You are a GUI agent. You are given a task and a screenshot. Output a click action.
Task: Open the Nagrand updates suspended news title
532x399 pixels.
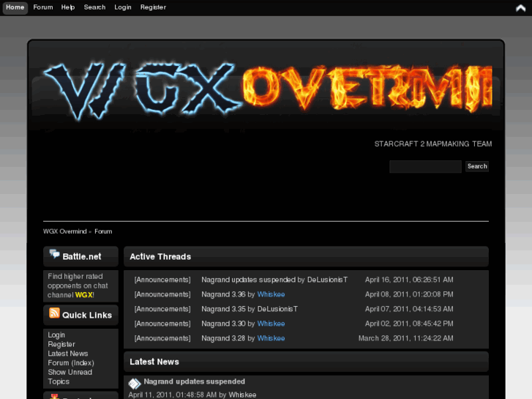coord(194,381)
